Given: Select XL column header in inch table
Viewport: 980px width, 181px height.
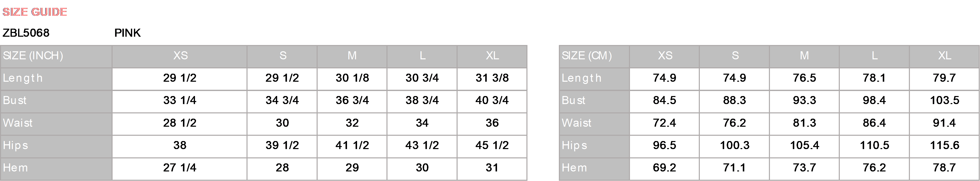Looking at the screenshot, I should 492,56.
